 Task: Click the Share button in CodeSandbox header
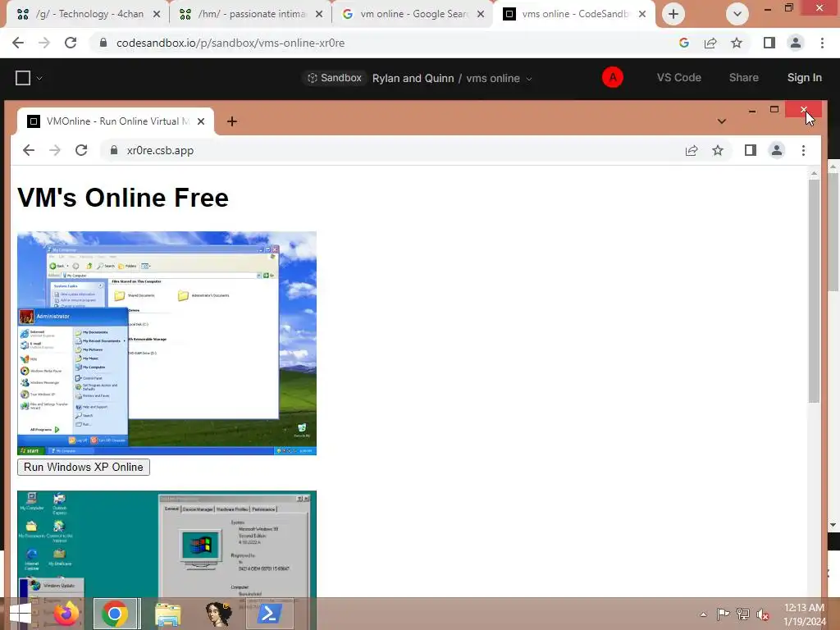[743, 78]
